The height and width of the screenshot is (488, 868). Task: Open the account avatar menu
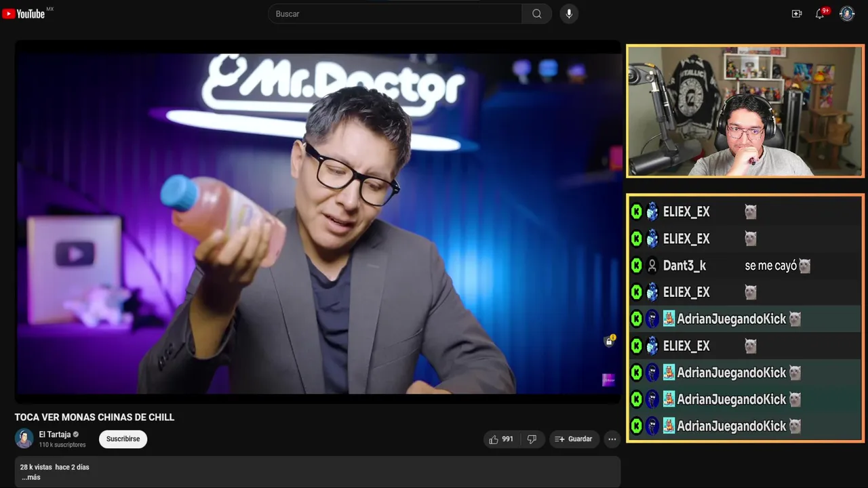coord(847,14)
